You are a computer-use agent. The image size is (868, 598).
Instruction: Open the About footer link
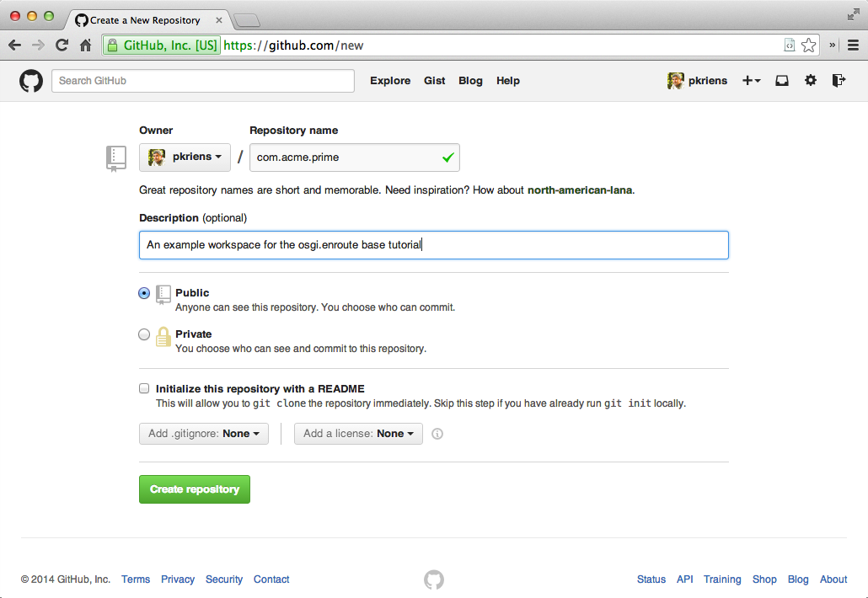[833, 579]
